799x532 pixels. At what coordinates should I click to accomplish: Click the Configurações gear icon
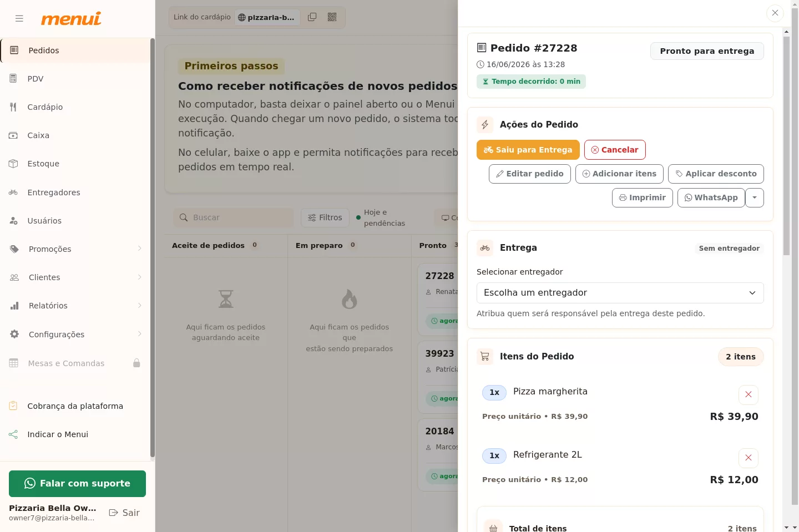[x=14, y=335]
